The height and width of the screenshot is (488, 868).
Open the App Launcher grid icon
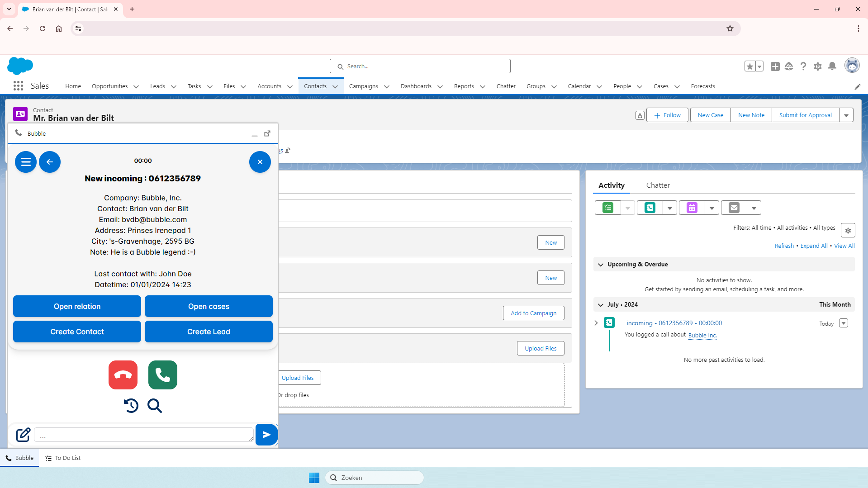(18, 86)
